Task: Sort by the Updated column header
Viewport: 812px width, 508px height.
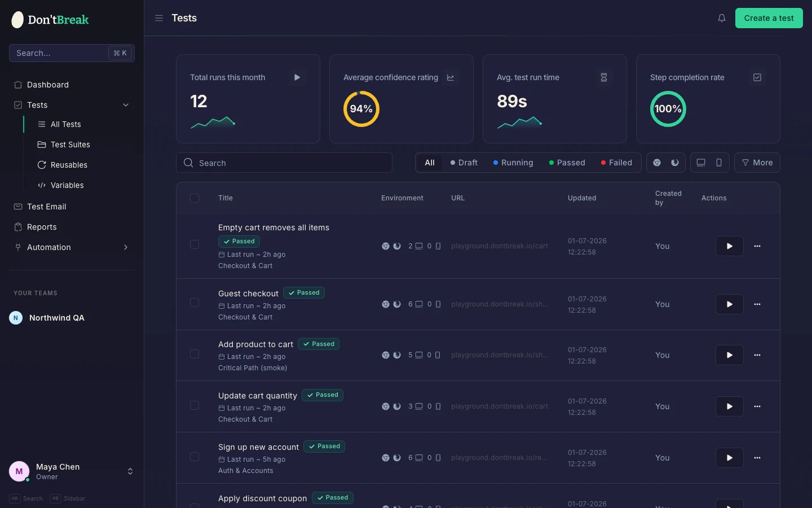Action: pos(582,198)
